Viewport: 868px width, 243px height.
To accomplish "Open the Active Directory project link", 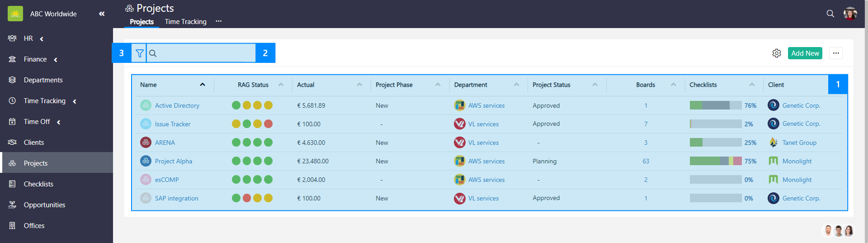I will coord(177,105).
